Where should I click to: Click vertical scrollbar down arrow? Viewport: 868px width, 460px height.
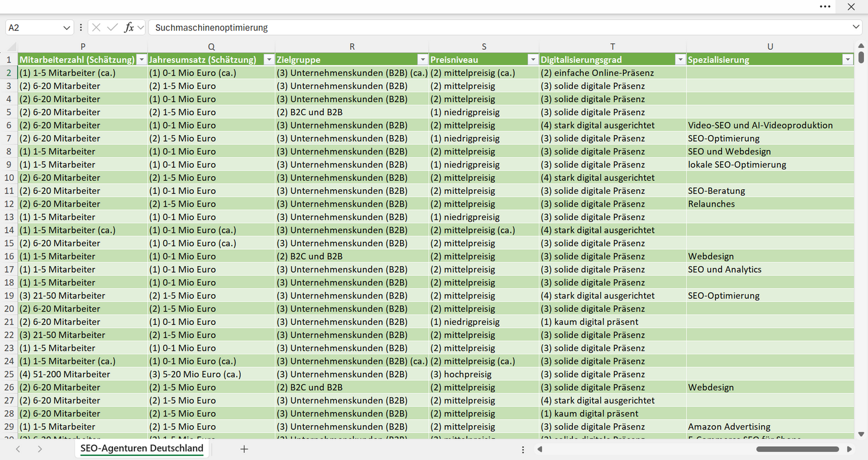(861, 434)
